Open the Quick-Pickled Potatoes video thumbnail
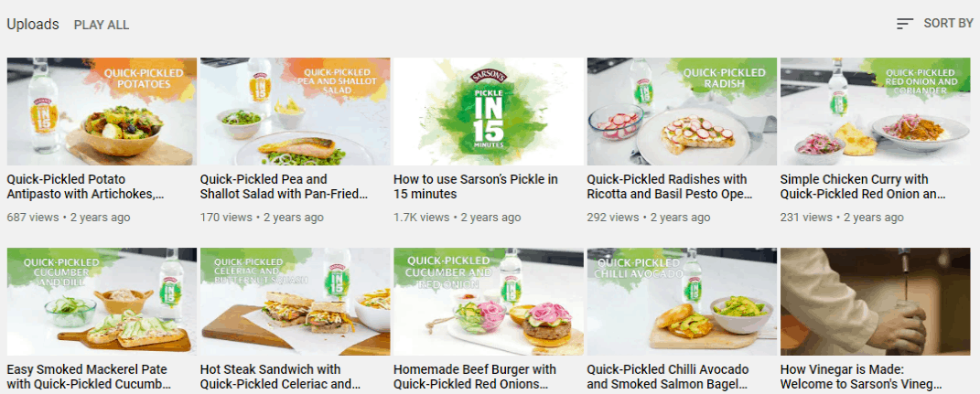The image size is (980, 394). click(x=102, y=112)
